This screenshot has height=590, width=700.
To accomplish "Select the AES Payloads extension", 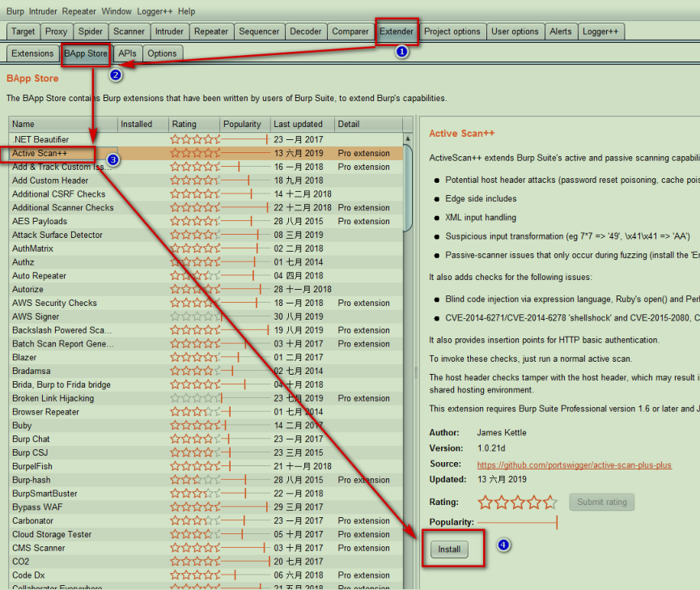I will [206, 221].
